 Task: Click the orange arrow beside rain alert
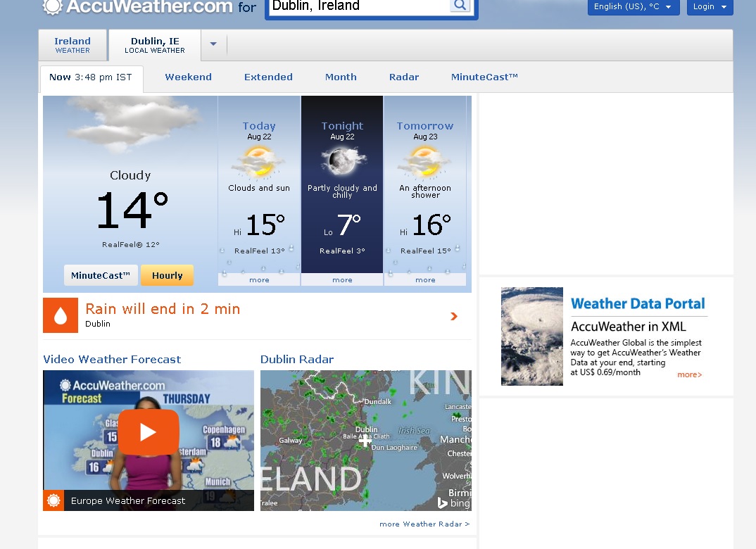[454, 316]
